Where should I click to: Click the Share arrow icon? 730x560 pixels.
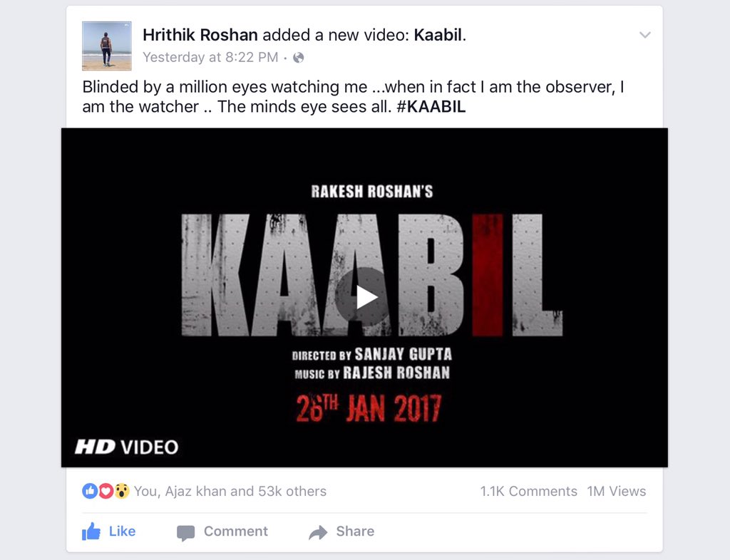(318, 532)
